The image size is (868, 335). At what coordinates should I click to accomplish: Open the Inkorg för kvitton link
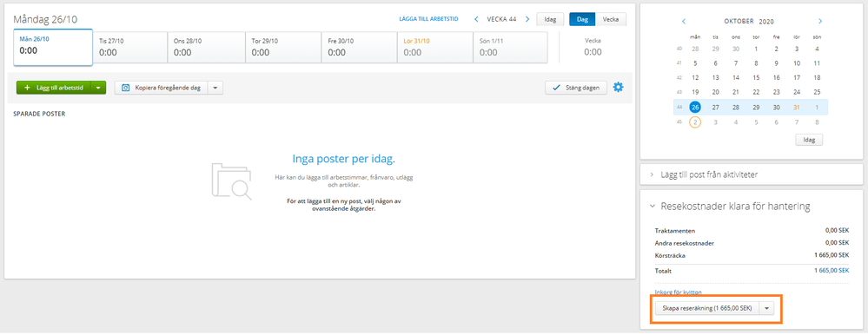678,292
